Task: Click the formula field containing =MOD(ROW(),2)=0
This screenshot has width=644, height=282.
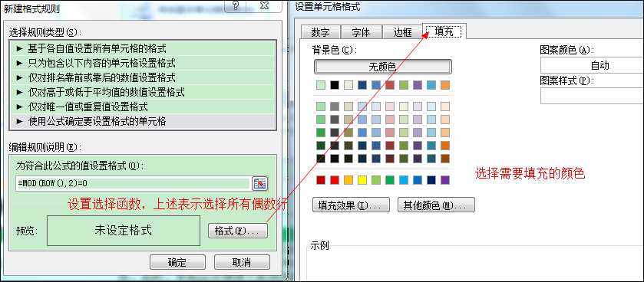Action: click(x=133, y=183)
